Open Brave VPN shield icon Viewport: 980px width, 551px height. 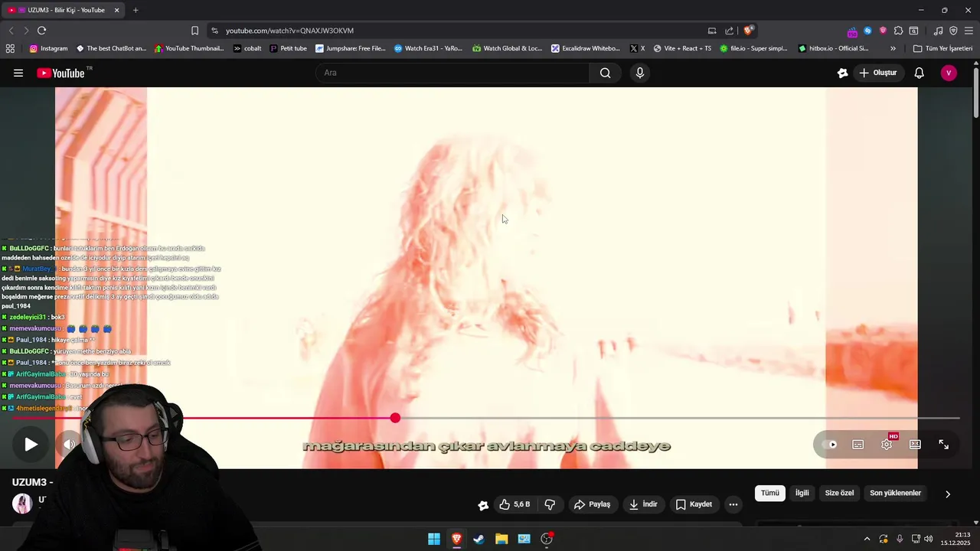[x=953, y=31]
